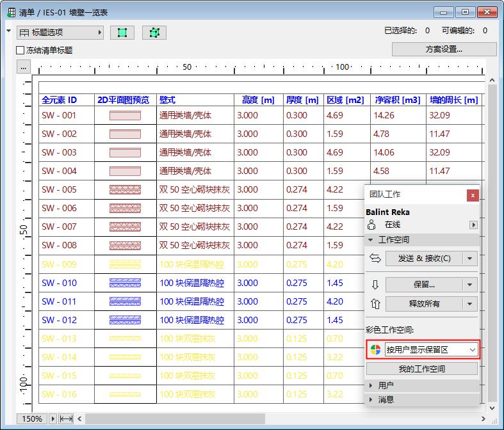The width and height of the screenshot is (504, 430).
Task: Click the 释放所有 button
Action: pyautogui.click(x=423, y=304)
